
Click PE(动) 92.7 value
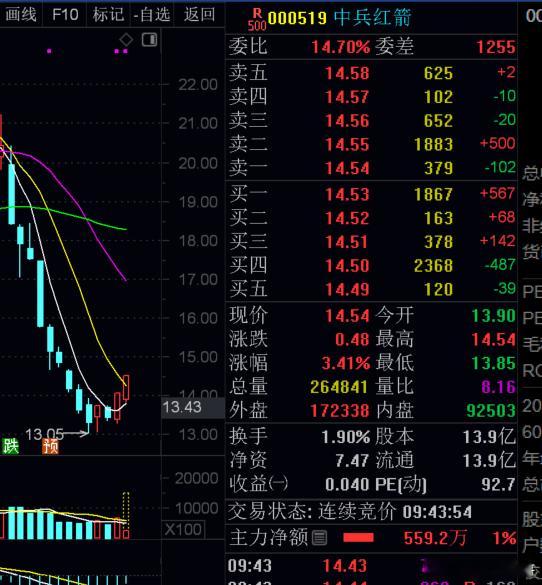tap(498, 484)
